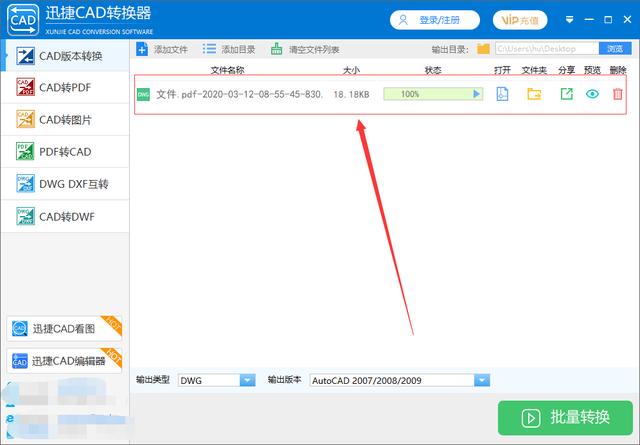Screen dimensions: 640x445
Task: Switch to CAD转图片 mode
Action: point(65,120)
